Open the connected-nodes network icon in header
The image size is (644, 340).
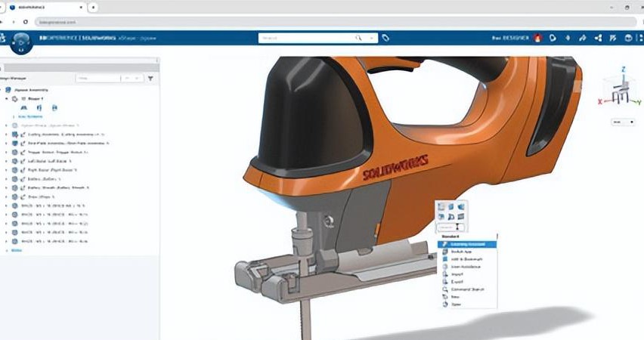(598, 38)
